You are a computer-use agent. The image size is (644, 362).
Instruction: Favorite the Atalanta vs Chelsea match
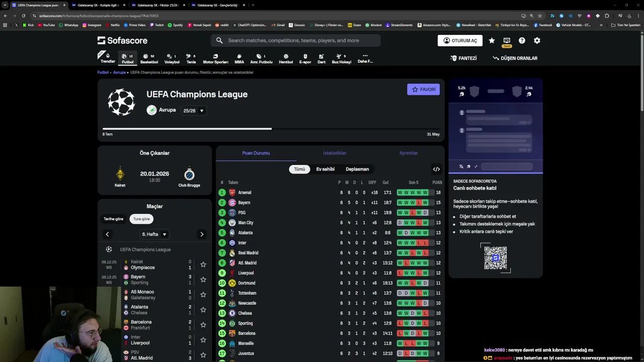click(x=203, y=310)
